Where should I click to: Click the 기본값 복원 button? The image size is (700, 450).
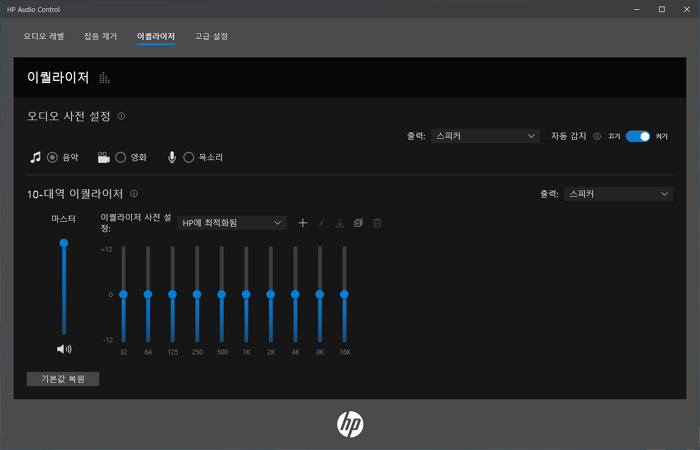click(x=63, y=379)
